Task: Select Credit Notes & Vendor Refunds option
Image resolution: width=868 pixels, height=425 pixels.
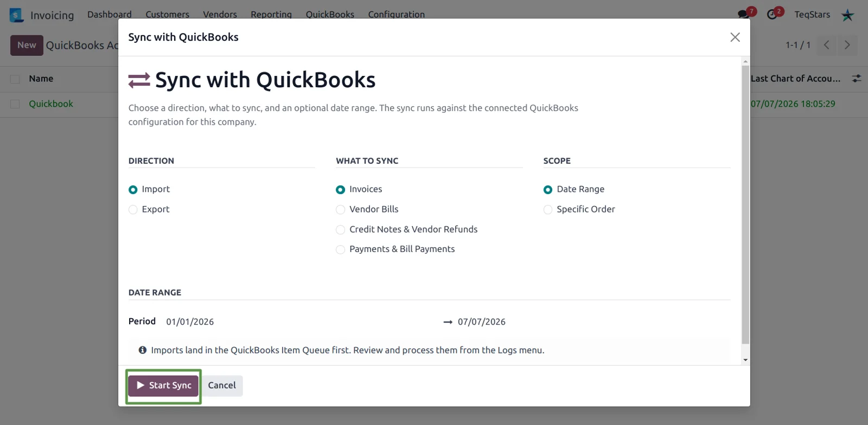Action: coord(341,230)
